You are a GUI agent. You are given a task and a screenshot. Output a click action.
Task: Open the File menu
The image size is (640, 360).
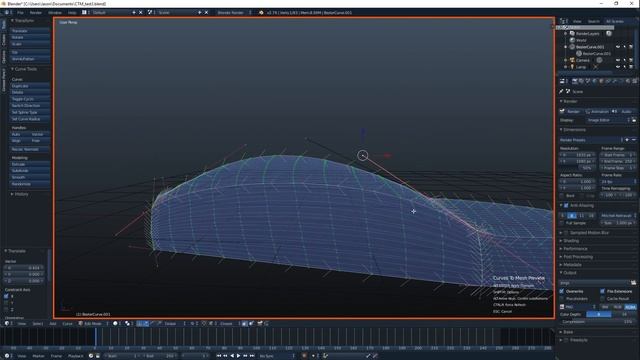pyautogui.click(x=20, y=13)
